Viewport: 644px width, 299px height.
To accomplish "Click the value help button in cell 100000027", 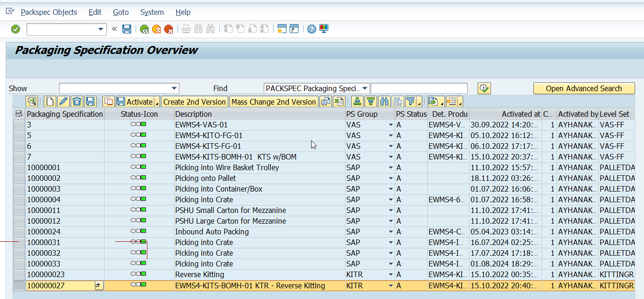I will click(x=99, y=286).
